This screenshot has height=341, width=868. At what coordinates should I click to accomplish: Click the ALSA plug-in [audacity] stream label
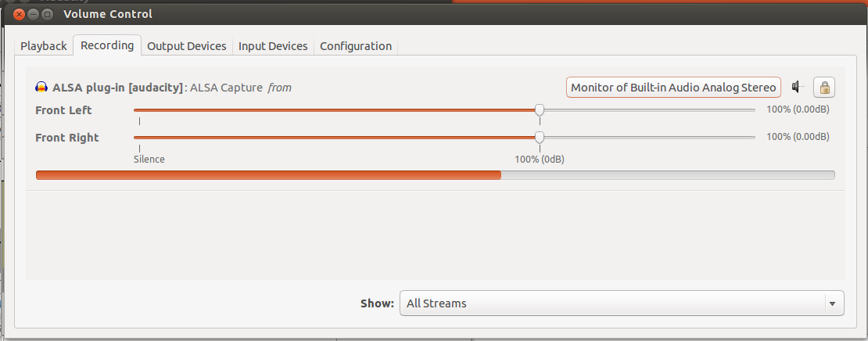pyautogui.click(x=117, y=88)
